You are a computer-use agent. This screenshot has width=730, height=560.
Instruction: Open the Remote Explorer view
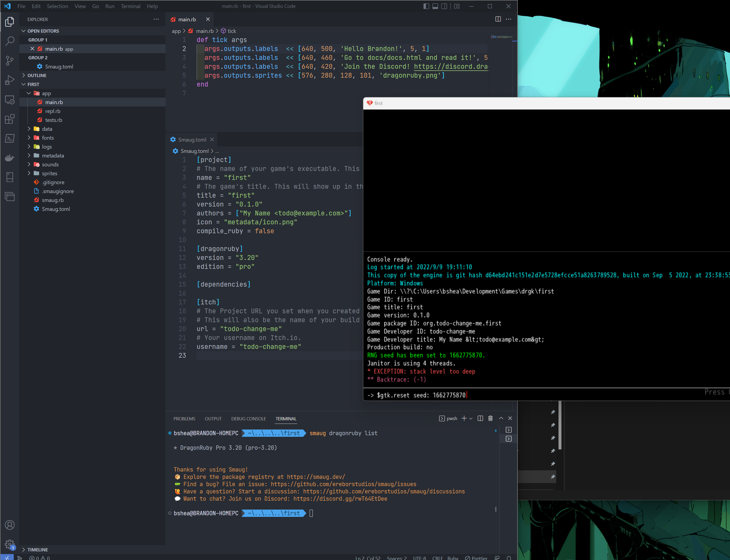click(x=10, y=100)
